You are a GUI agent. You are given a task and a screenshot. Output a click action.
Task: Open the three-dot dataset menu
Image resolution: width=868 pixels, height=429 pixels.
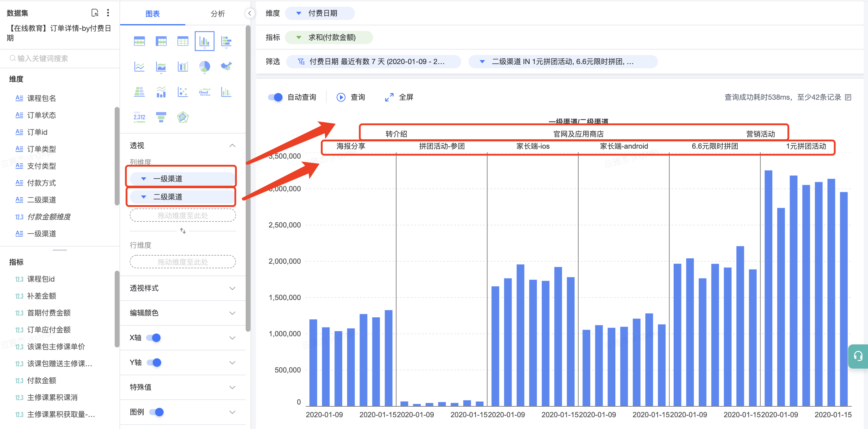[x=108, y=13]
